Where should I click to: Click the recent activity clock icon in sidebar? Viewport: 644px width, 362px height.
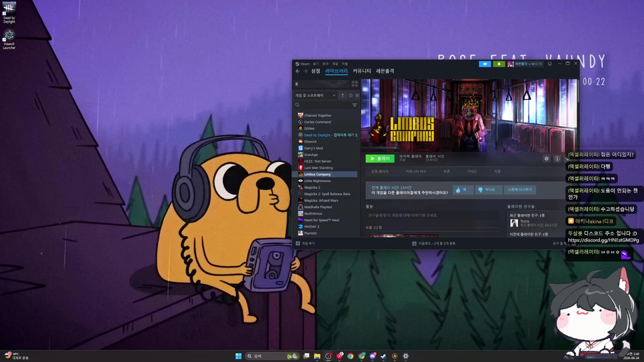pyautogui.click(x=351, y=95)
